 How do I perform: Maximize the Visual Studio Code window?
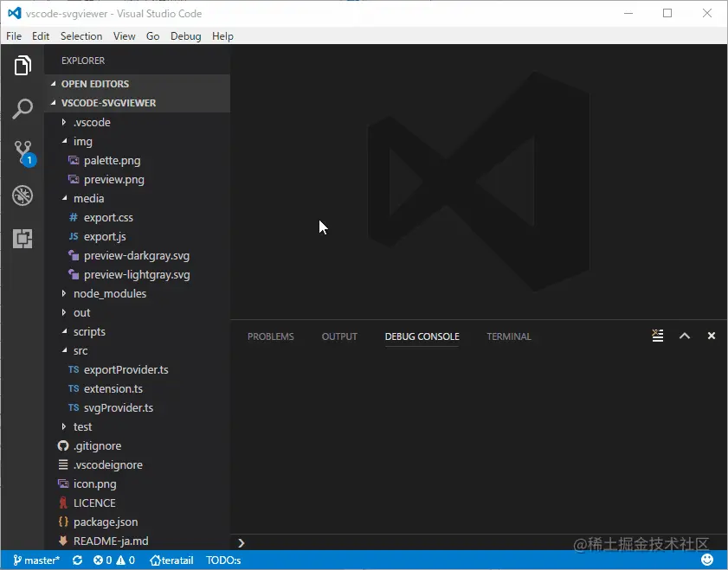(667, 14)
